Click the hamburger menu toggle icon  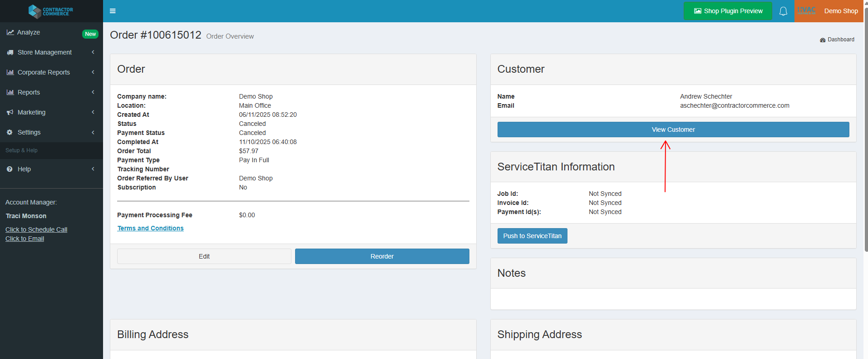[x=113, y=11]
